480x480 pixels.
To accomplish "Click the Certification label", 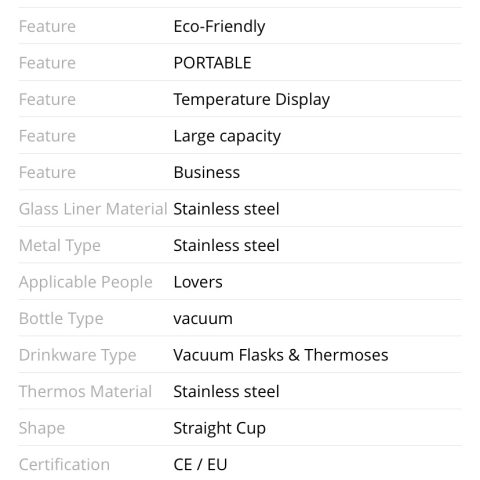I will (64, 464).
